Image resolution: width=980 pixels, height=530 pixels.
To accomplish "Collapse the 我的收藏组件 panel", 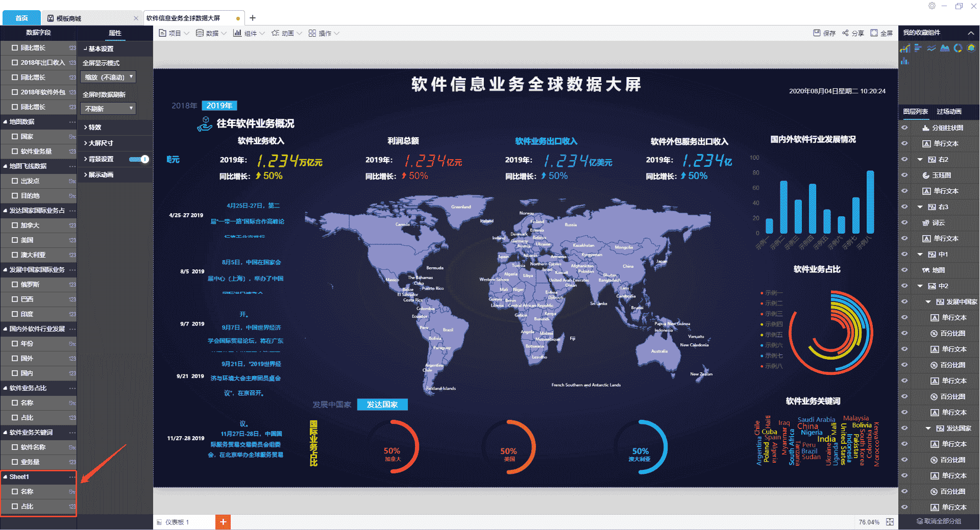I will (x=971, y=33).
